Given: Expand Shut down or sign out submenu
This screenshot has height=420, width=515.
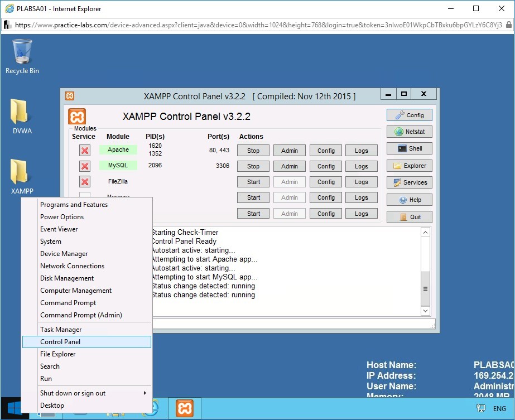Looking at the screenshot, I should click(x=86, y=393).
